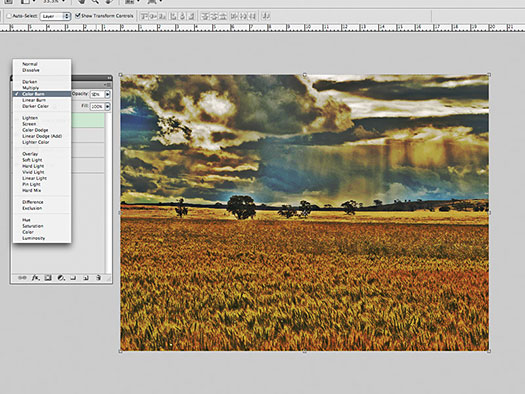Add a layer mask via panel icon
The height and width of the screenshot is (394, 525).
coord(48,278)
